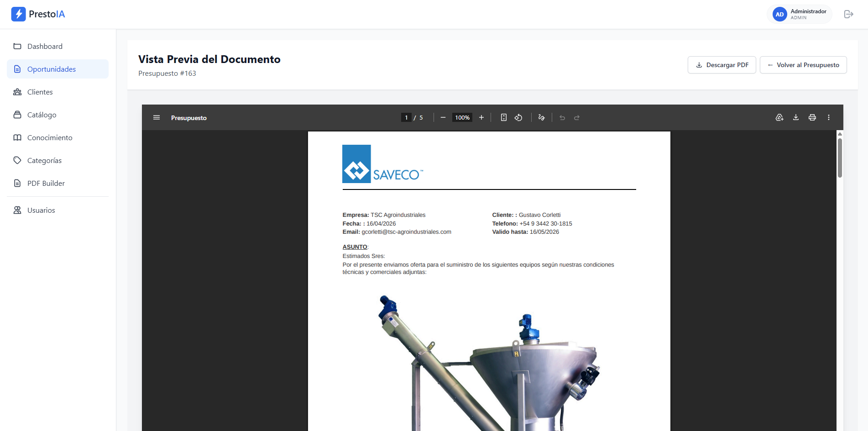868x431 pixels.
Task: Click the AD user avatar
Action: pyautogui.click(x=779, y=14)
